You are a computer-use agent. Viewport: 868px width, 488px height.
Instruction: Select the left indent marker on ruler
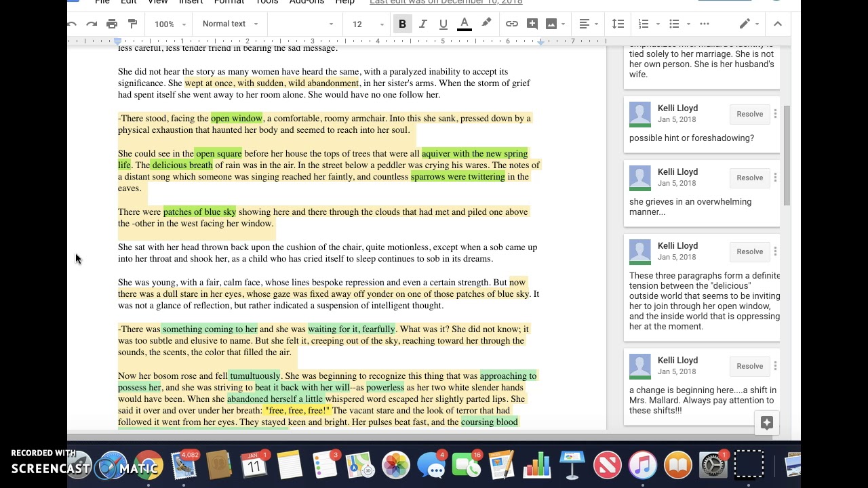point(117,42)
